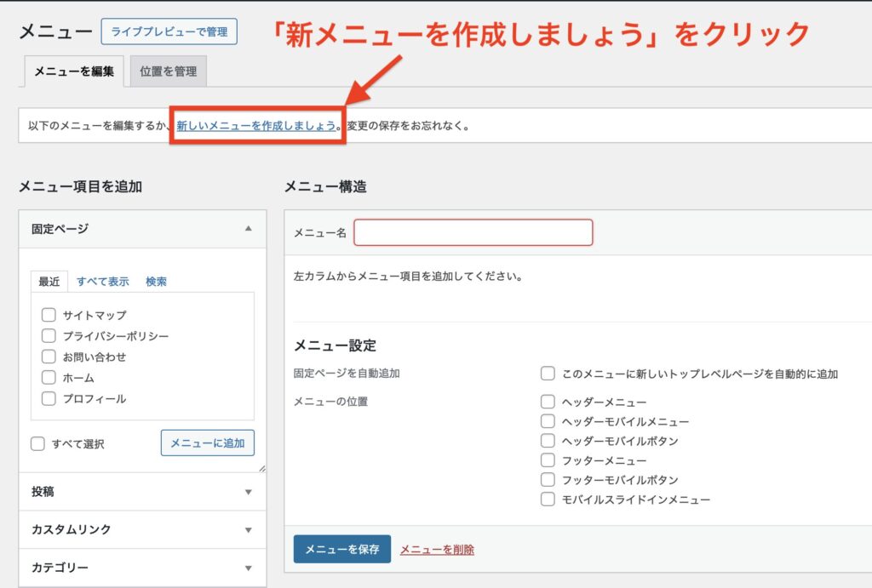
Task: Focus the メニュー名 text field
Action: [x=473, y=232]
